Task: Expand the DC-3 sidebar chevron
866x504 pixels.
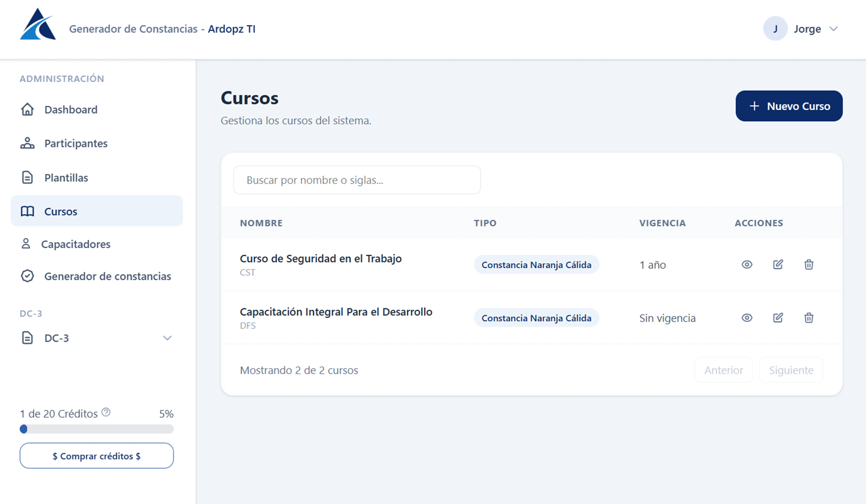Action: click(x=167, y=338)
